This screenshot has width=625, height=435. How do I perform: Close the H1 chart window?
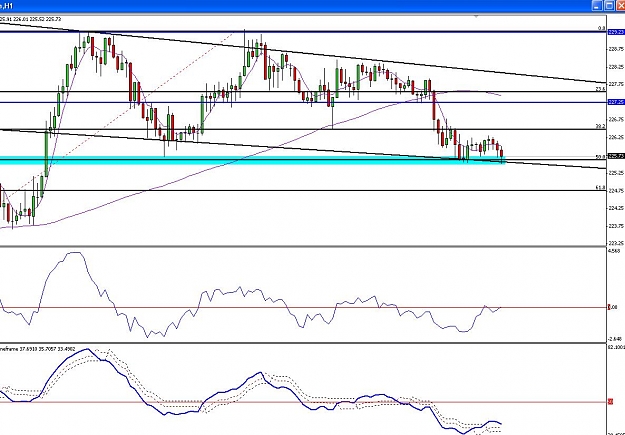621,6
